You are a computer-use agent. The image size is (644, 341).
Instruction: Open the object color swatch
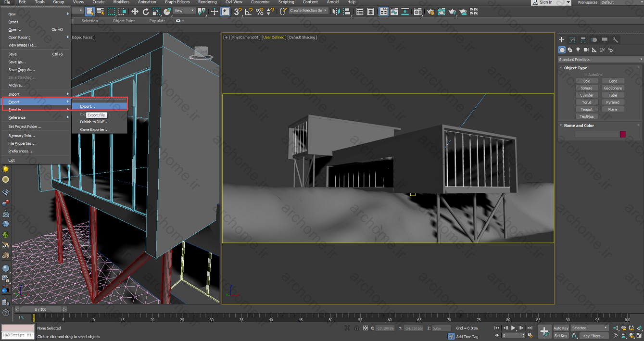pos(623,134)
